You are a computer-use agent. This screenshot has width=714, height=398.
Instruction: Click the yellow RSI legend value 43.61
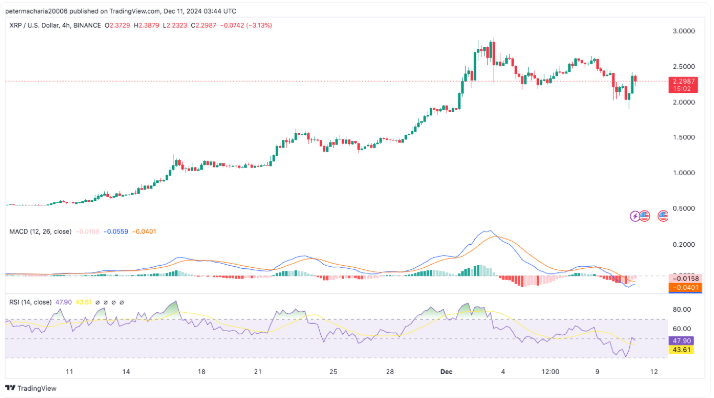point(84,302)
